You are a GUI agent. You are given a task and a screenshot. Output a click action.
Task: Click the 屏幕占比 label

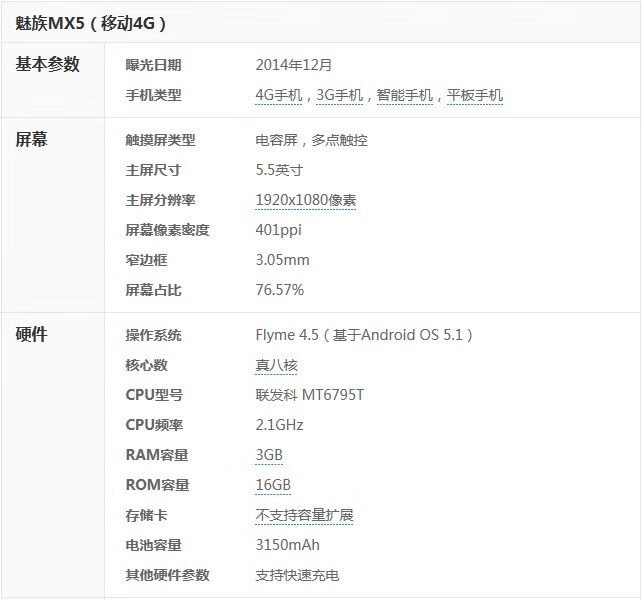(153, 290)
